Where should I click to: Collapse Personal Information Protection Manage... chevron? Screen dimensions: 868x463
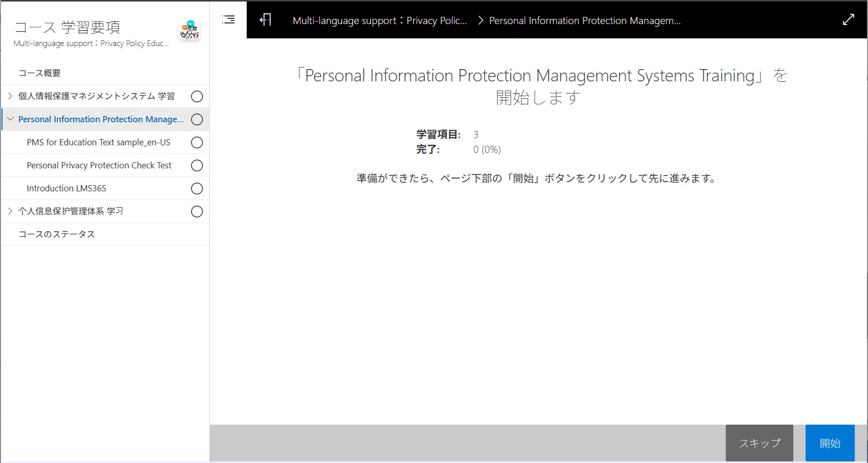coord(10,119)
